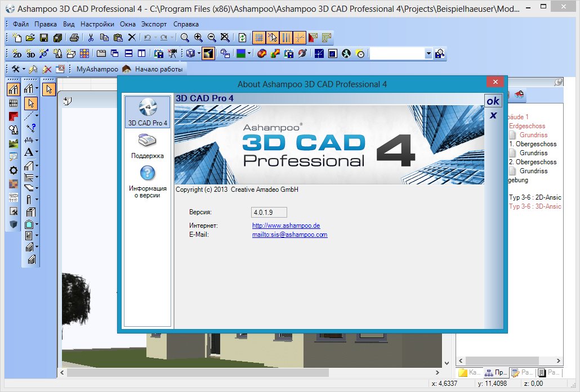580x392 pixels.
Task: Expand the background color dropdown arrow
Action: (x=249, y=53)
